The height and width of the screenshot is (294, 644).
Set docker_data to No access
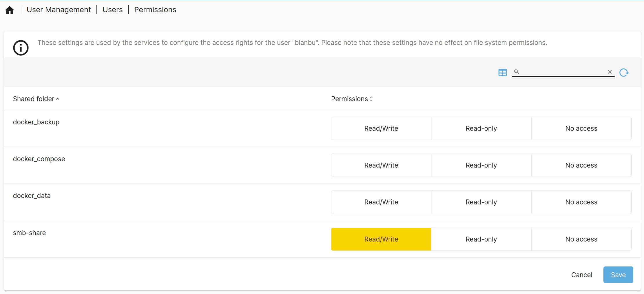[581, 202]
